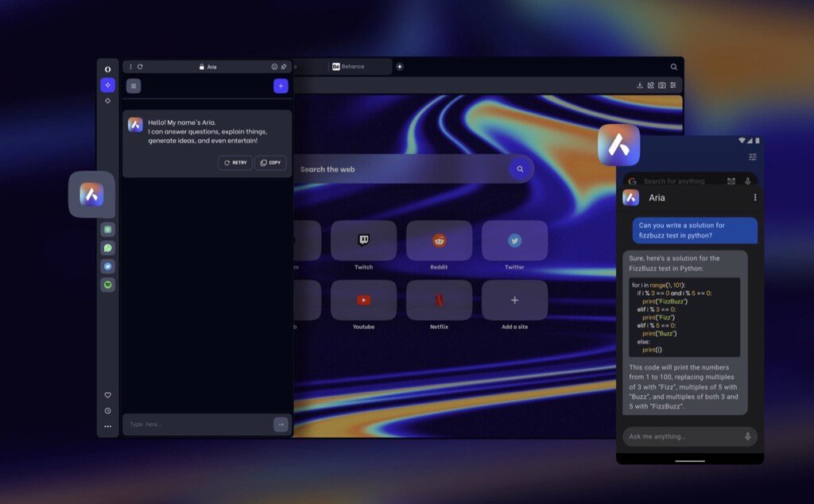Pin the Aria sidebar panel
The image size is (814, 504).
pyautogui.click(x=284, y=67)
